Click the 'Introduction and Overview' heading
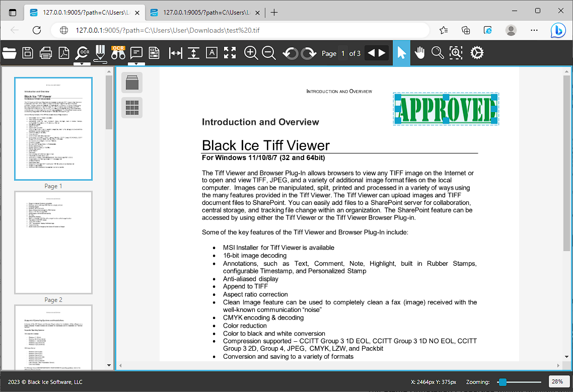The image size is (573, 392). 260,122
